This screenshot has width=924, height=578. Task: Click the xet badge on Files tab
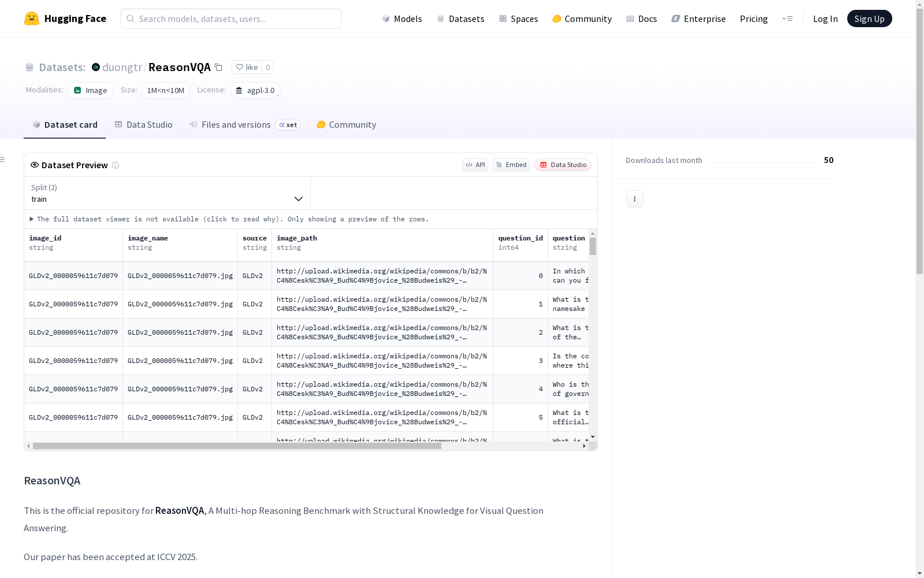point(288,125)
